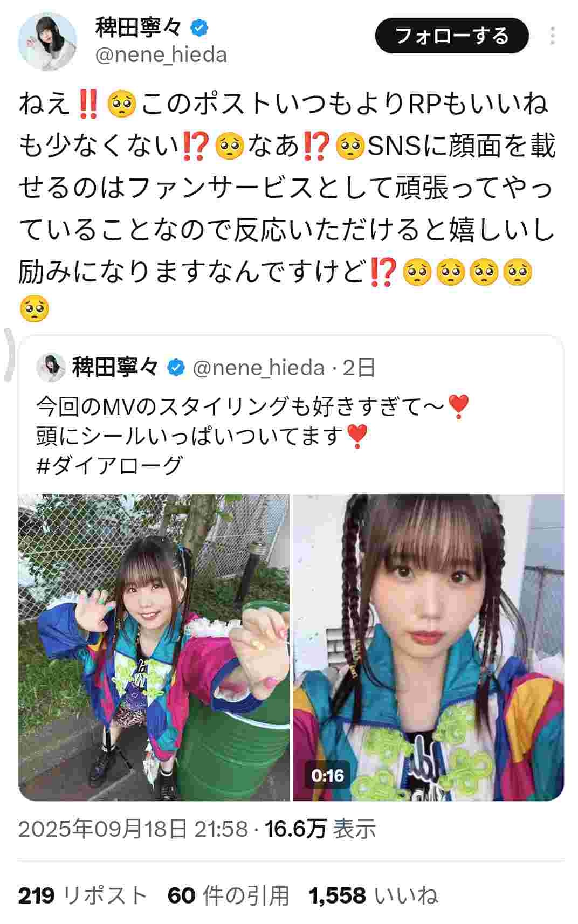View the 60 件の引用 quotes list
578x924 pixels.
click(x=229, y=895)
